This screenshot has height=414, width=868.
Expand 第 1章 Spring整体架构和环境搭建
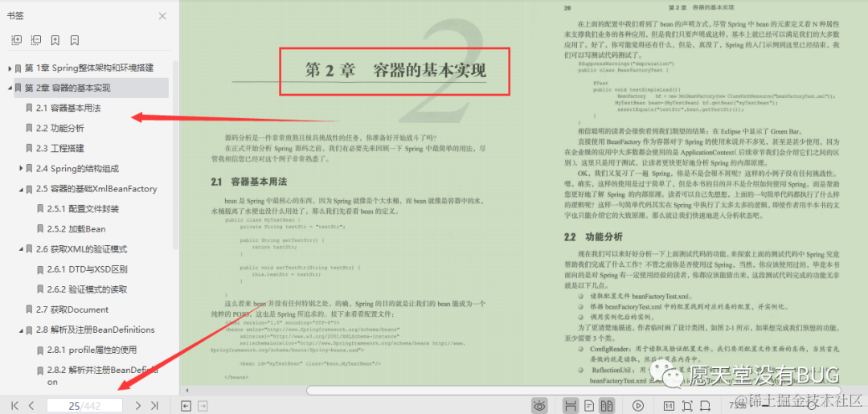pyautogui.click(x=10, y=68)
